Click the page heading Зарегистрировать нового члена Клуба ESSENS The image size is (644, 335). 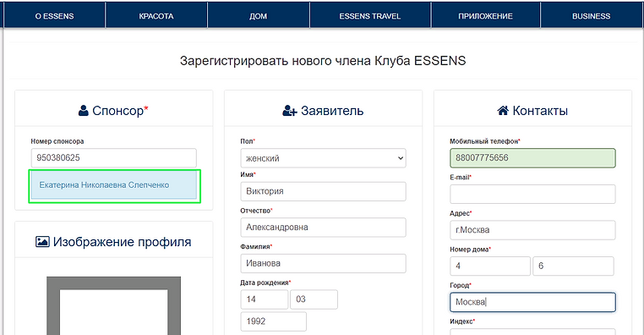[x=323, y=61]
